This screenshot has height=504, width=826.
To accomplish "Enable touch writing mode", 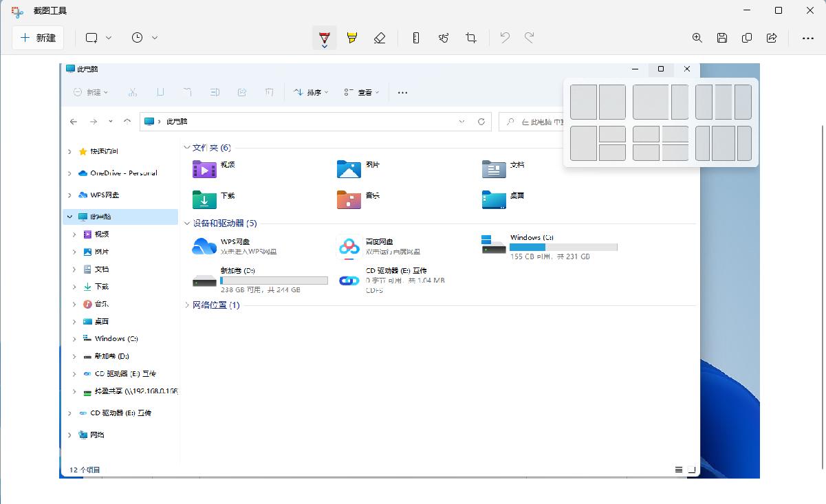I will [x=444, y=38].
